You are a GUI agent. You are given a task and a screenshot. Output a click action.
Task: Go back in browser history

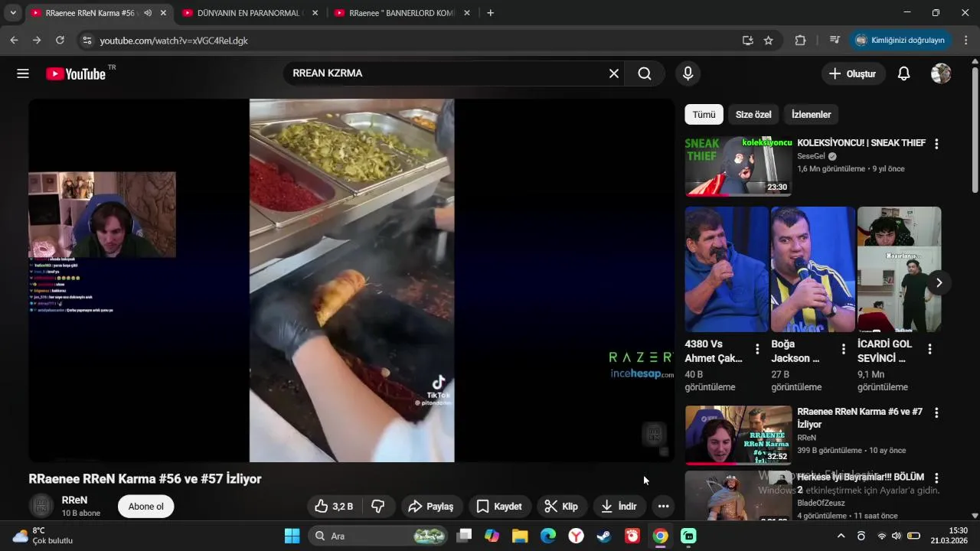coord(14,41)
